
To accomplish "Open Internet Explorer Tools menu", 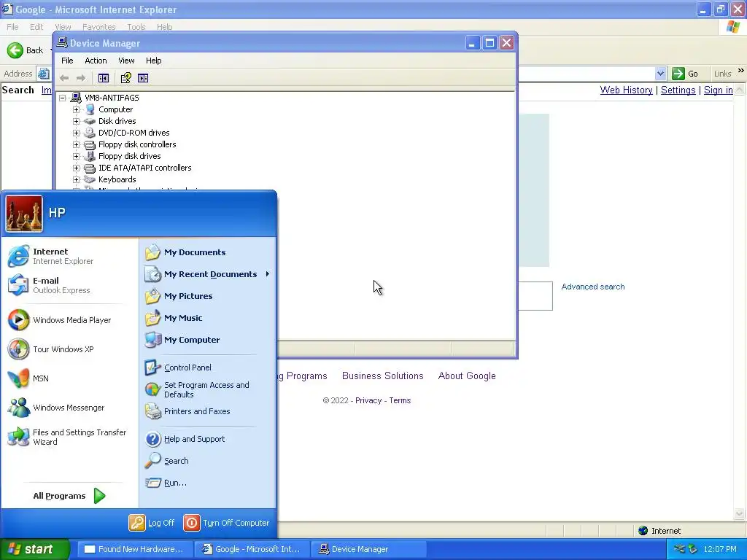I will point(136,27).
